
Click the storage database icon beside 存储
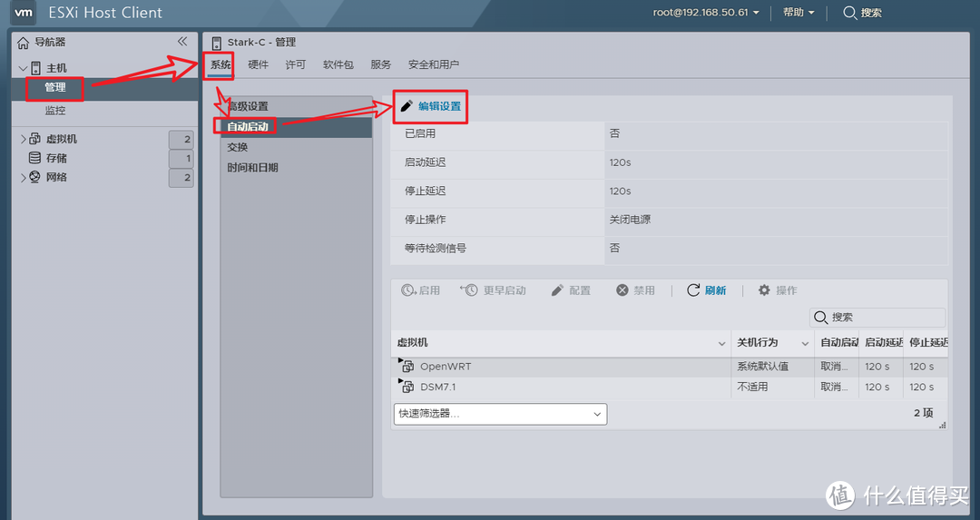[35, 158]
